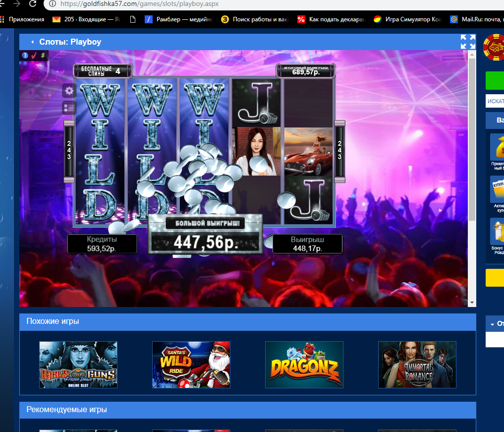Click the coupon activation icon
The image size is (504, 432).
click(x=497, y=189)
